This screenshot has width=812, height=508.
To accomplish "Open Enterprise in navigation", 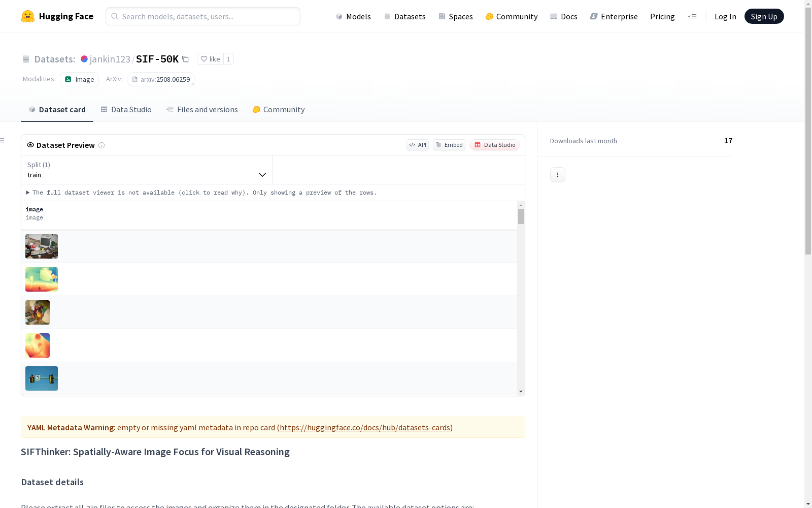I will coord(614,16).
